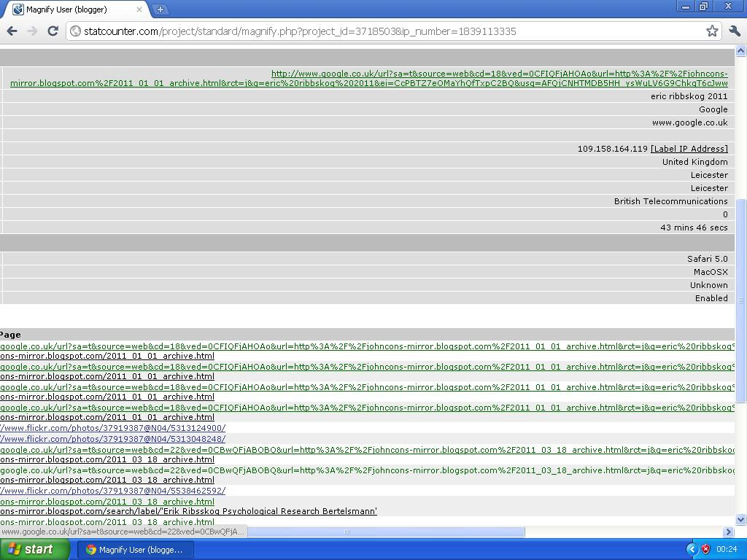Click the statcounter.com address bar
Screen dimensions: 747x560
click(391, 31)
